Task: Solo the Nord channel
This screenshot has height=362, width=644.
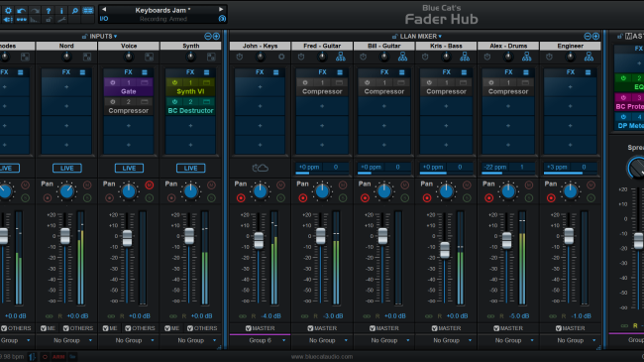Action: 87,198
